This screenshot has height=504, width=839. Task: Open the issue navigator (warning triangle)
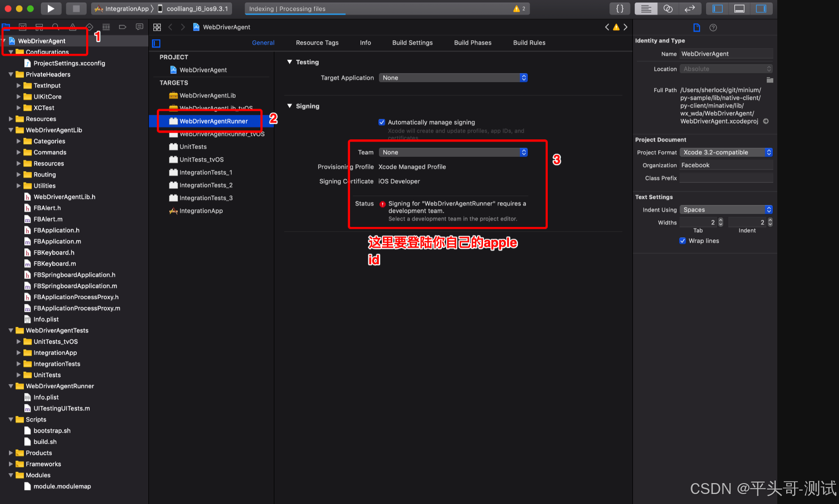(73, 27)
